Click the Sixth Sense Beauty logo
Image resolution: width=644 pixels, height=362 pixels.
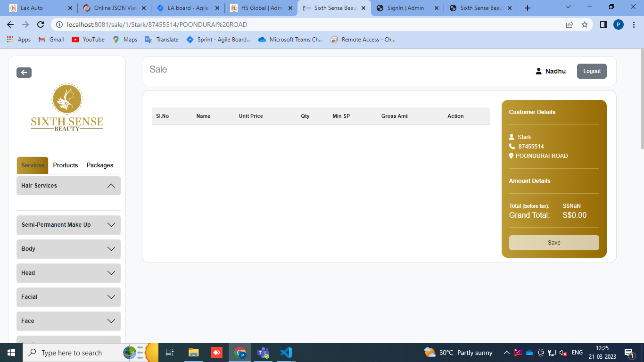pos(67,107)
